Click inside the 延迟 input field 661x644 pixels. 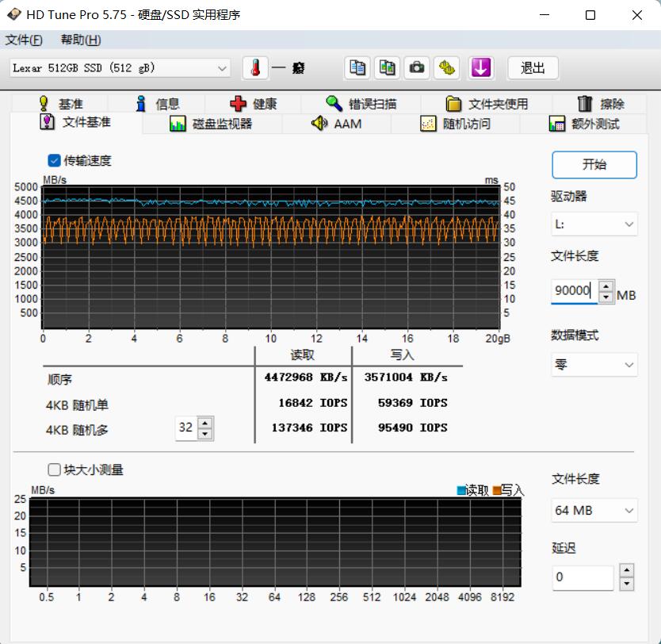[581, 578]
